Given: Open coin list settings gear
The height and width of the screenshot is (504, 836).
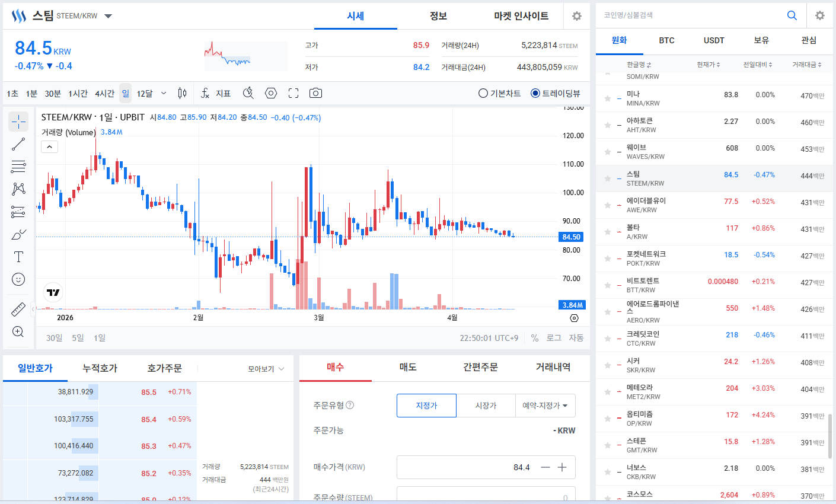Looking at the screenshot, I should [820, 15].
